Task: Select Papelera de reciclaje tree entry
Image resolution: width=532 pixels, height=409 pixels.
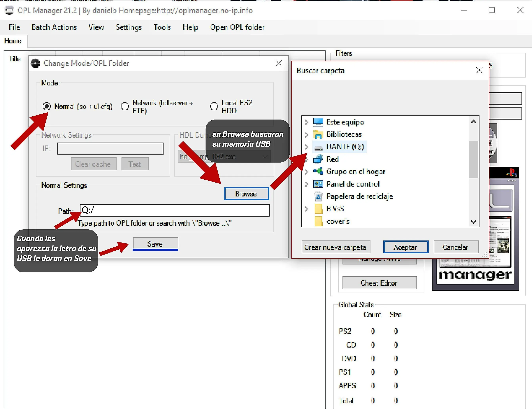Action: 359,196
